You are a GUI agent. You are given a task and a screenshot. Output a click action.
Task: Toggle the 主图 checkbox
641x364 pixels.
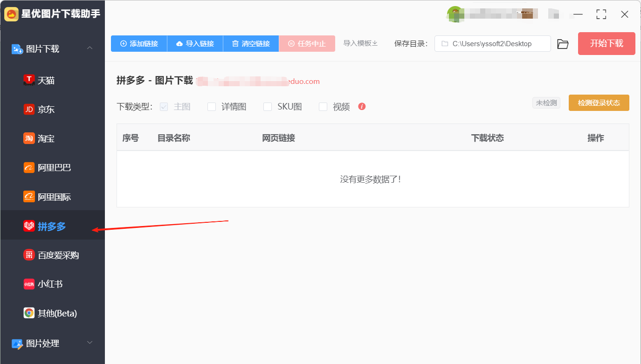pyautogui.click(x=164, y=106)
